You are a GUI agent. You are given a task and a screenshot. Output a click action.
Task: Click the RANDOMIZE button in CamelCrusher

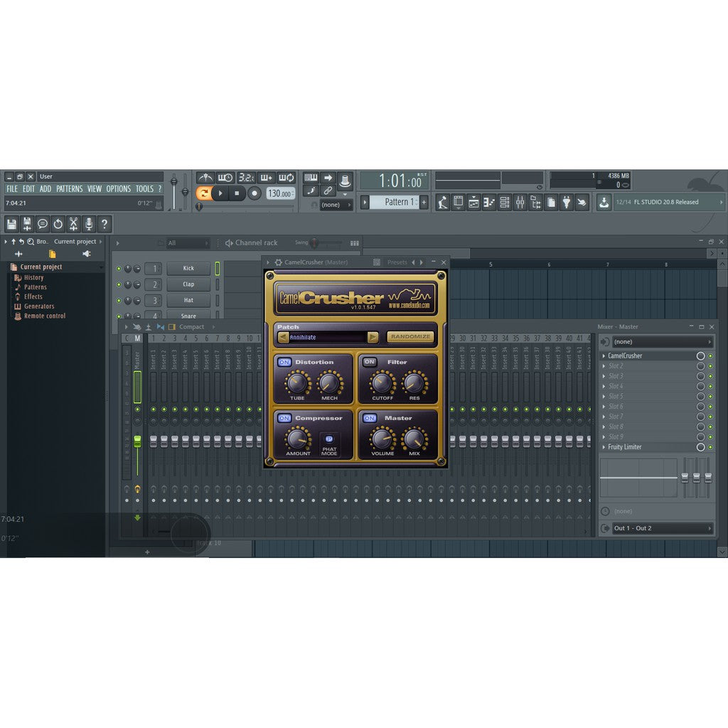tap(411, 337)
